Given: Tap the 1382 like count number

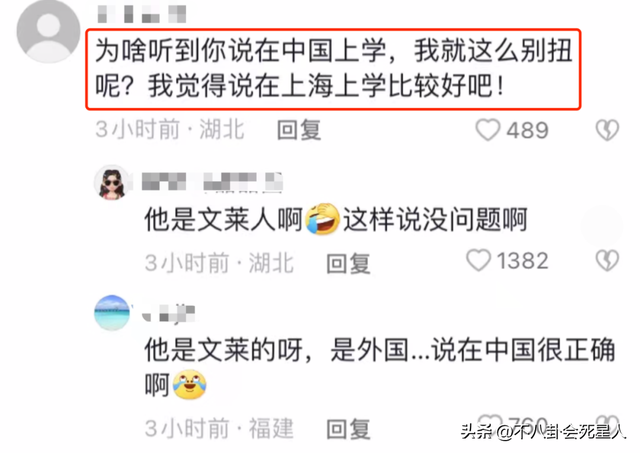Looking at the screenshot, I should 522,261.
